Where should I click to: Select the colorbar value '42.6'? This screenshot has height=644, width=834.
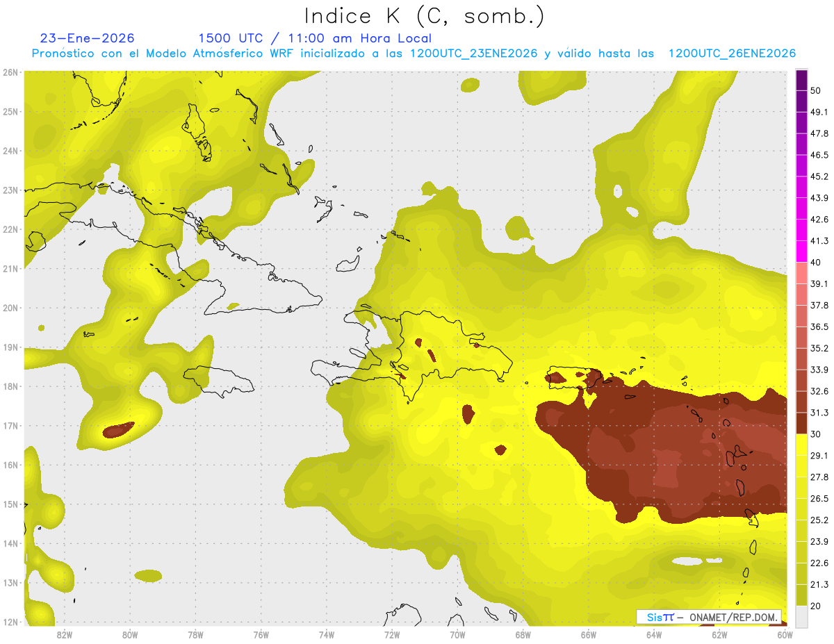[x=819, y=220]
